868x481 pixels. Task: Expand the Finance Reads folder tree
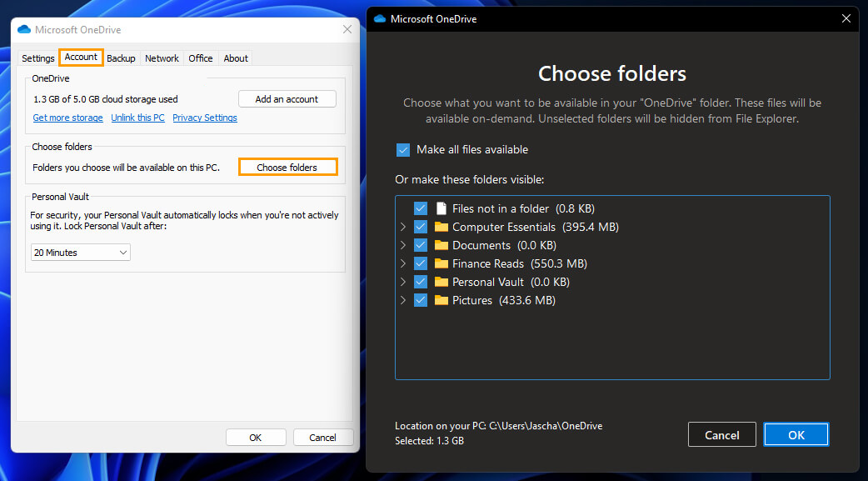403,263
